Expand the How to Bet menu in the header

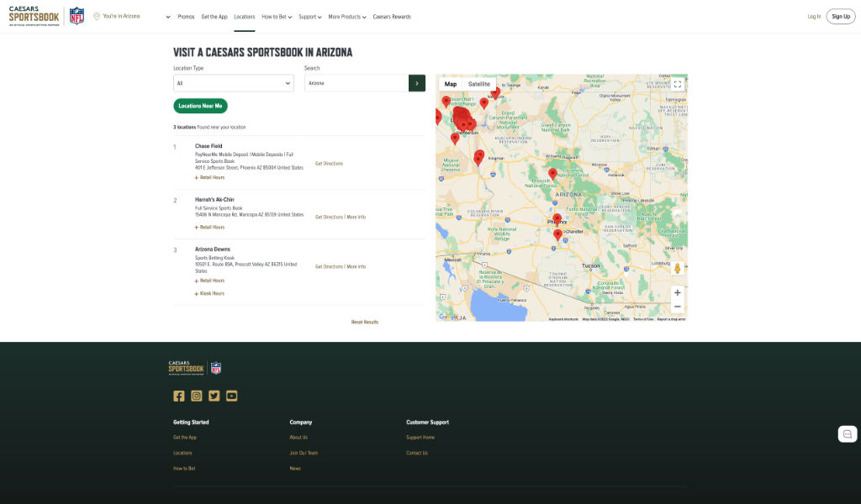[x=277, y=17]
